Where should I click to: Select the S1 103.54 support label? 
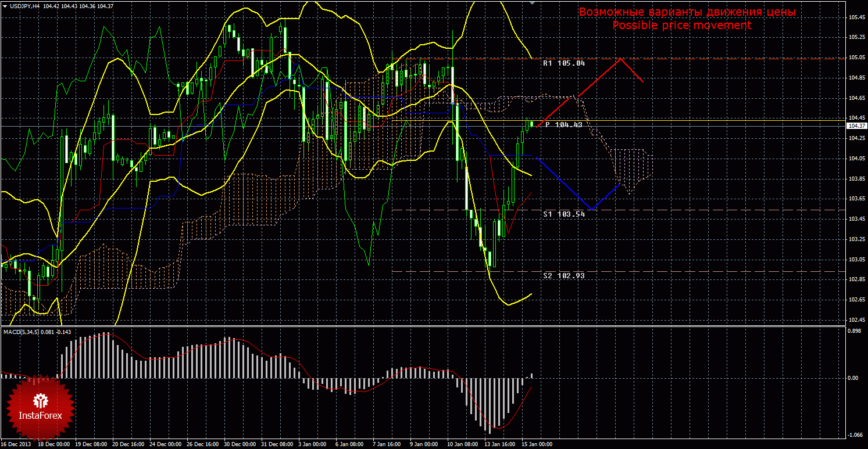pos(563,214)
